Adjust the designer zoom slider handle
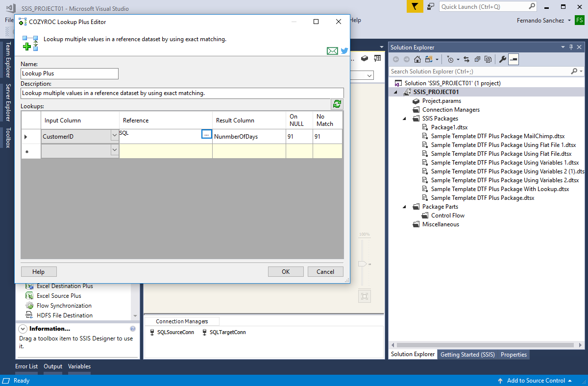588x386 pixels. (x=362, y=264)
